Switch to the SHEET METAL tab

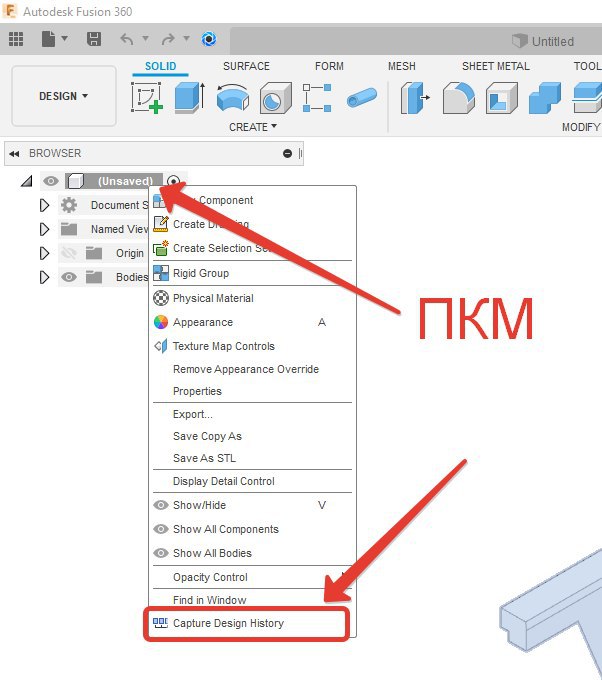click(x=496, y=66)
